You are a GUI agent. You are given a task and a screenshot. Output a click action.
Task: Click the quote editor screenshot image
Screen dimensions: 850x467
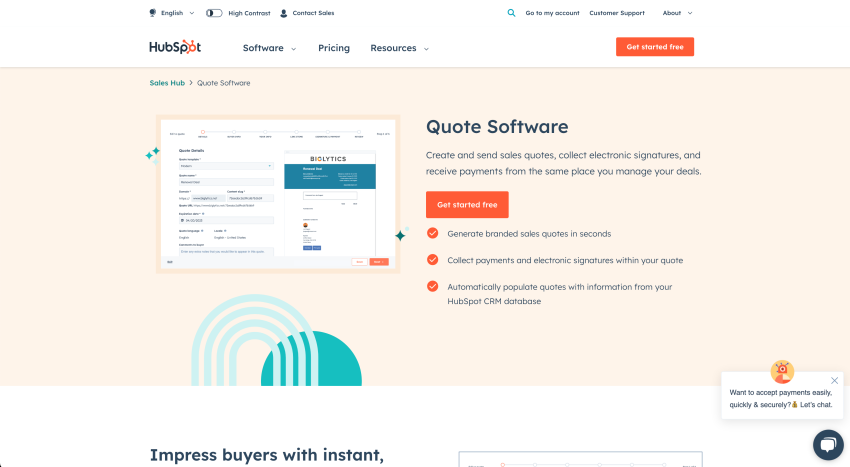pyautogui.click(x=278, y=194)
